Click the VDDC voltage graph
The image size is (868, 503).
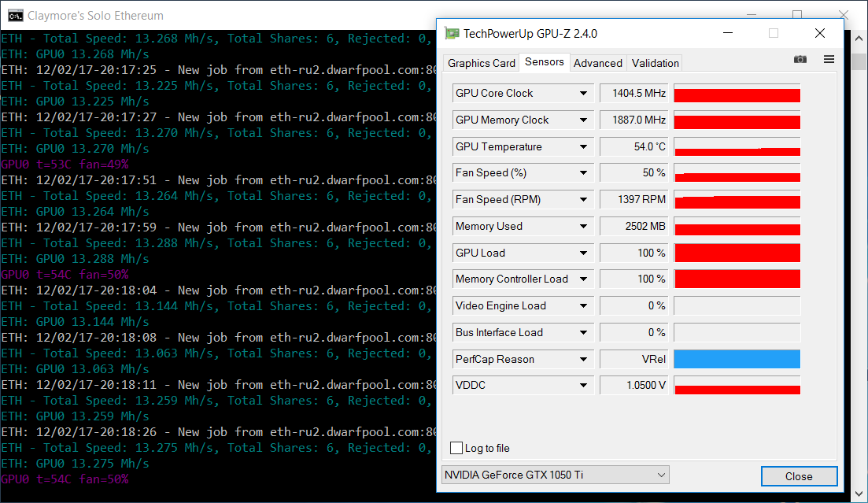(737, 385)
